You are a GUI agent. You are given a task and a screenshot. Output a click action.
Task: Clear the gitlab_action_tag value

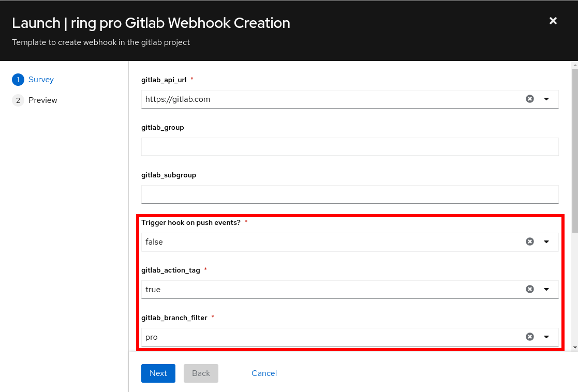pos(530,289)
